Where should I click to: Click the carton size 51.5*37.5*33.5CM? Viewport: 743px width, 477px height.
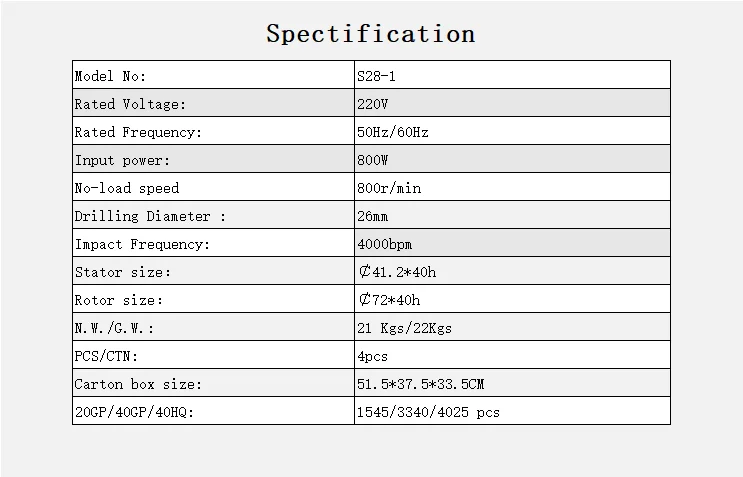[x=421, y=384]
